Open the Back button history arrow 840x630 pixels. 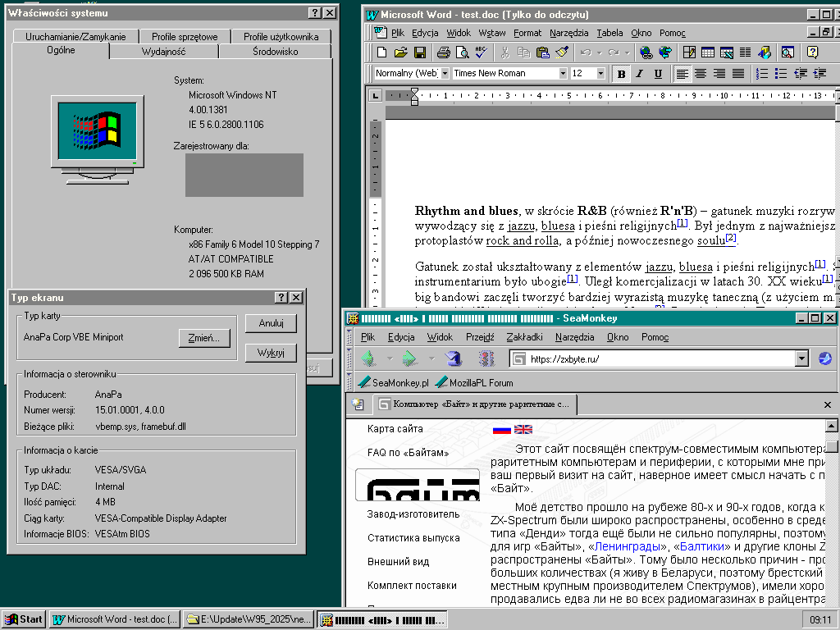tap(390, 358)
